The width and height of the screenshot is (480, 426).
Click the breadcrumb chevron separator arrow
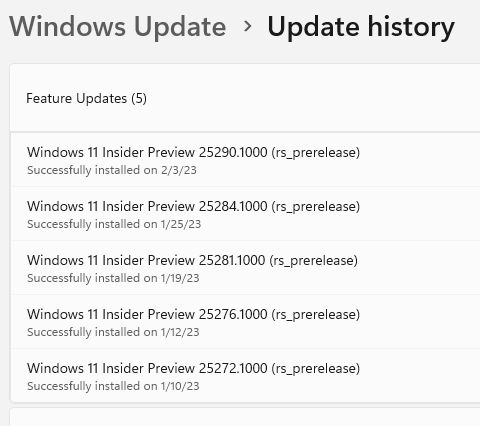click(x=248, y=26)
